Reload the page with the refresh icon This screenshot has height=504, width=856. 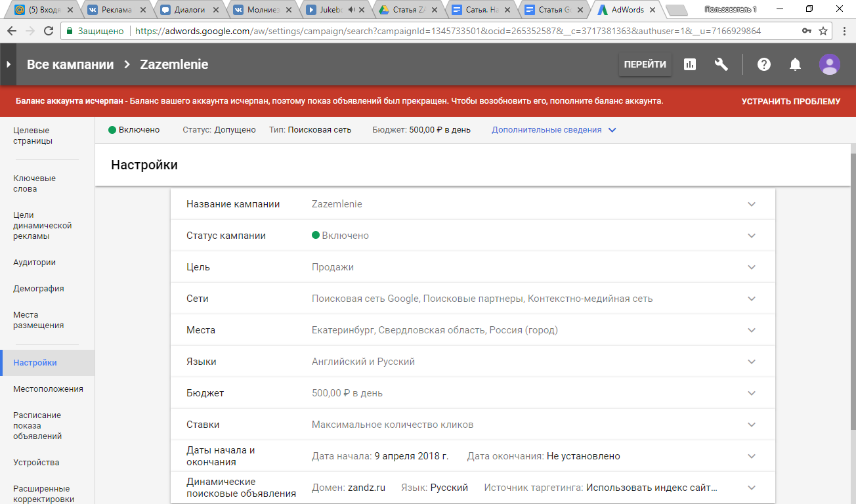tap(49, 31)
